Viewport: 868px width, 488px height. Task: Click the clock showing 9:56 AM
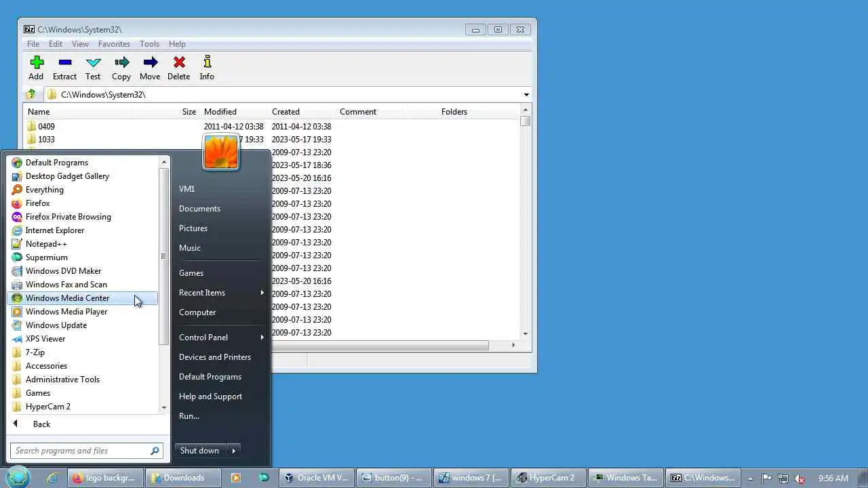click(x=833, y=478)
